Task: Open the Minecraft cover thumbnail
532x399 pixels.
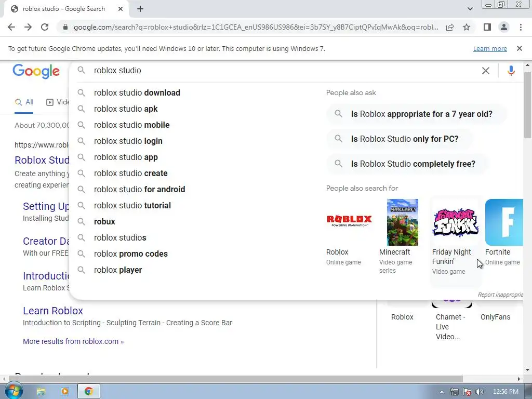Action: tap(403, 222)
